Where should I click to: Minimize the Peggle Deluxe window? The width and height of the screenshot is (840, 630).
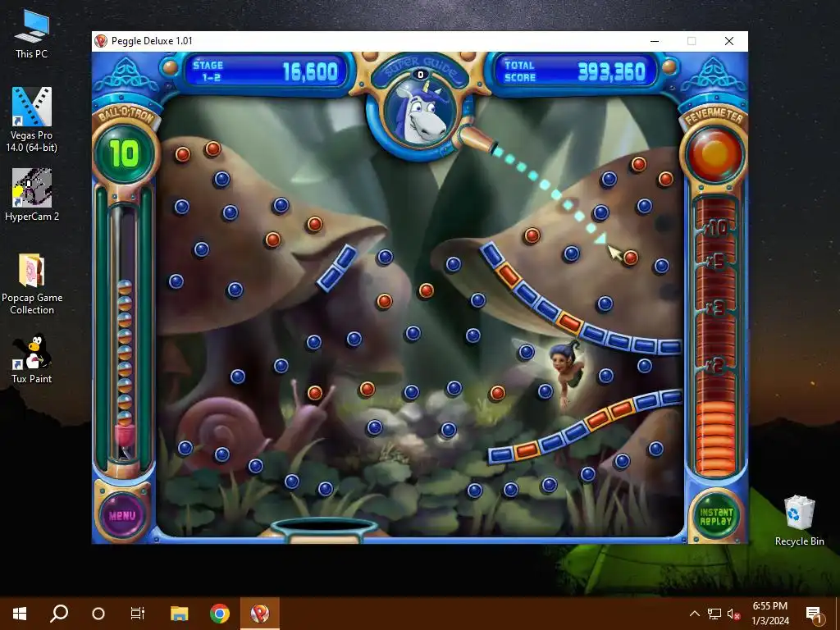[655, 41]
